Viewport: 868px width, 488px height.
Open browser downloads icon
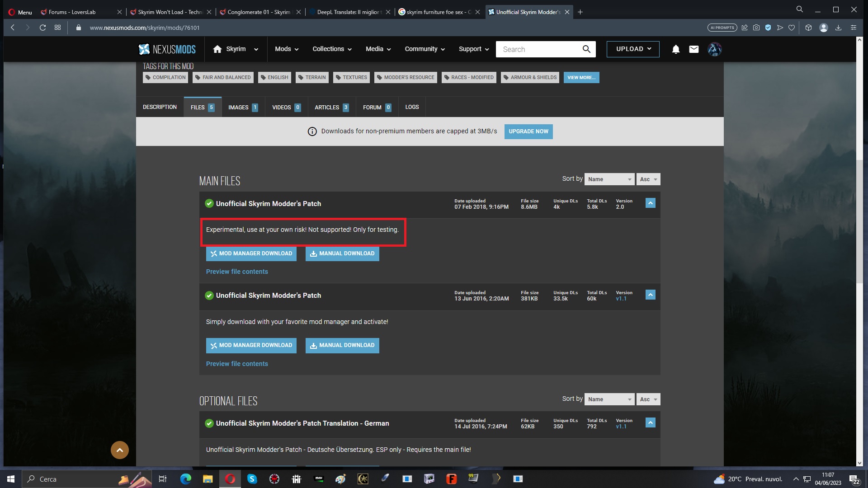point(838,28)
